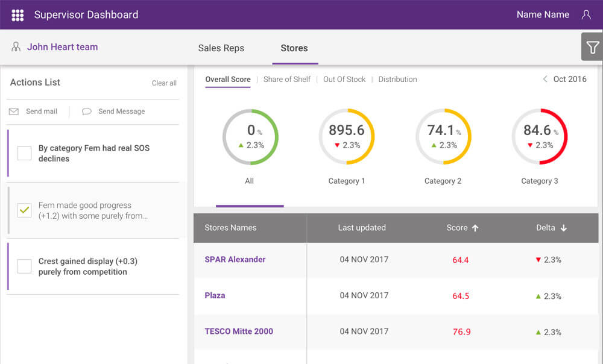
Task: Open the Plaza store link
Action: 215,295
